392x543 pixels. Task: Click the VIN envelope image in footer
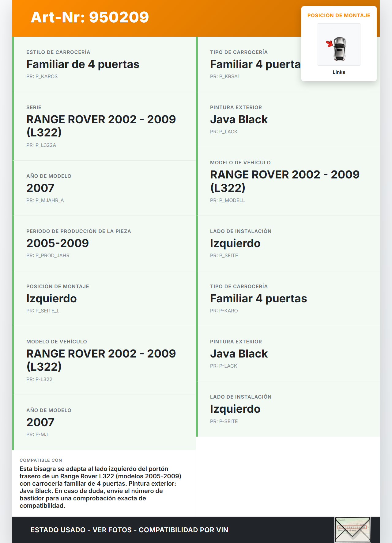click(352, 530)
